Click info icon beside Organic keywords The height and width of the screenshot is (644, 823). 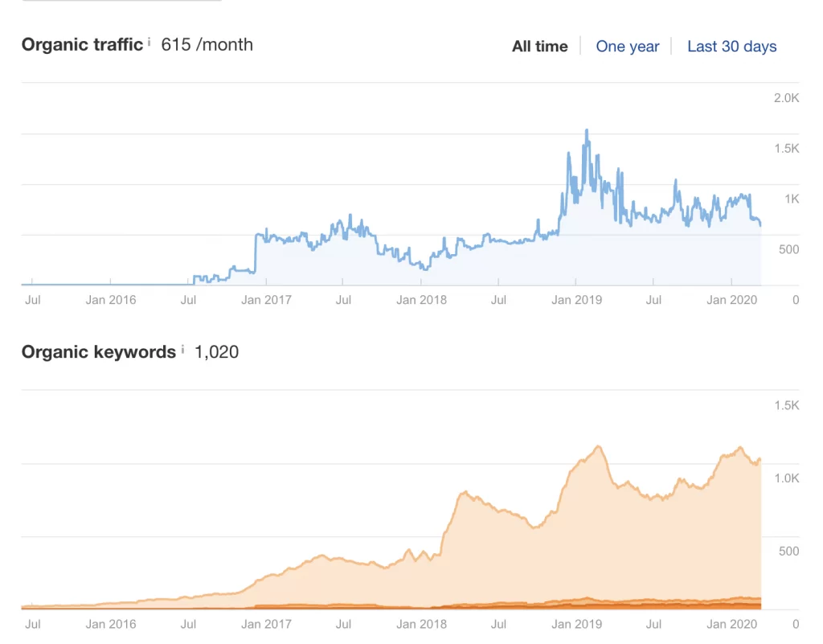182,350
